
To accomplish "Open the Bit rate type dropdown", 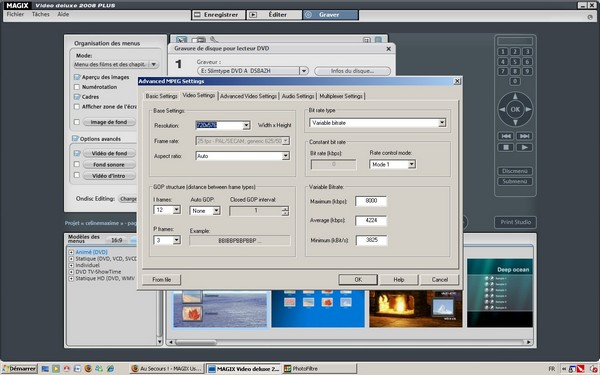I will click(x=442, y=123).
